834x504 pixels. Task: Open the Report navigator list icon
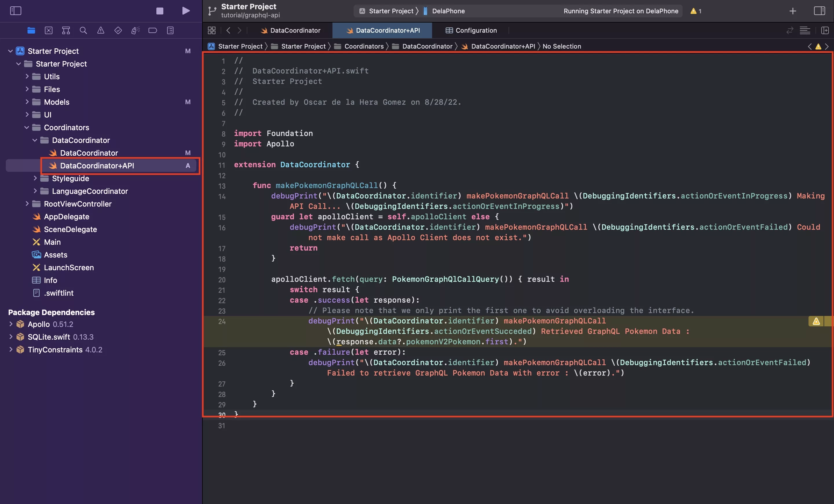[x=170, y=30]
